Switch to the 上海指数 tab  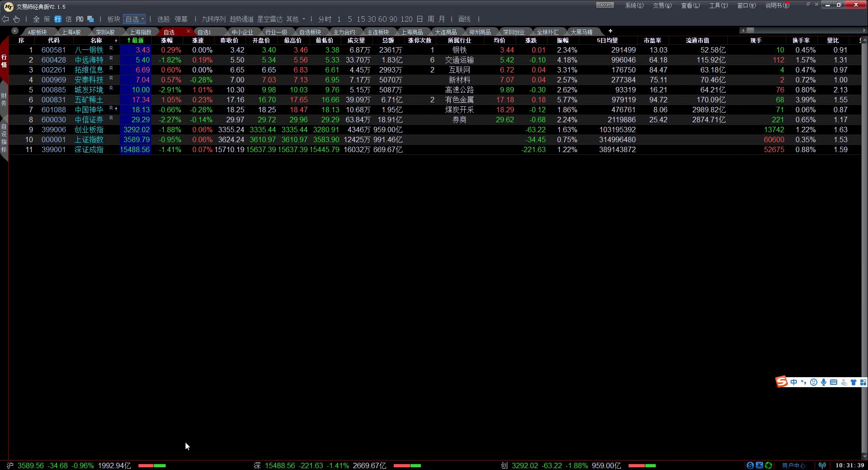[x=140, y=32]
